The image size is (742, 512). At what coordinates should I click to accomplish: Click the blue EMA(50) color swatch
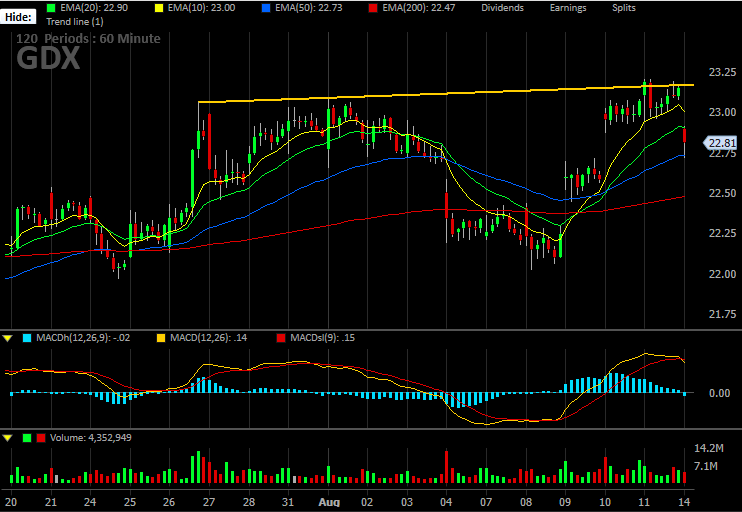(x=266, y=8)
